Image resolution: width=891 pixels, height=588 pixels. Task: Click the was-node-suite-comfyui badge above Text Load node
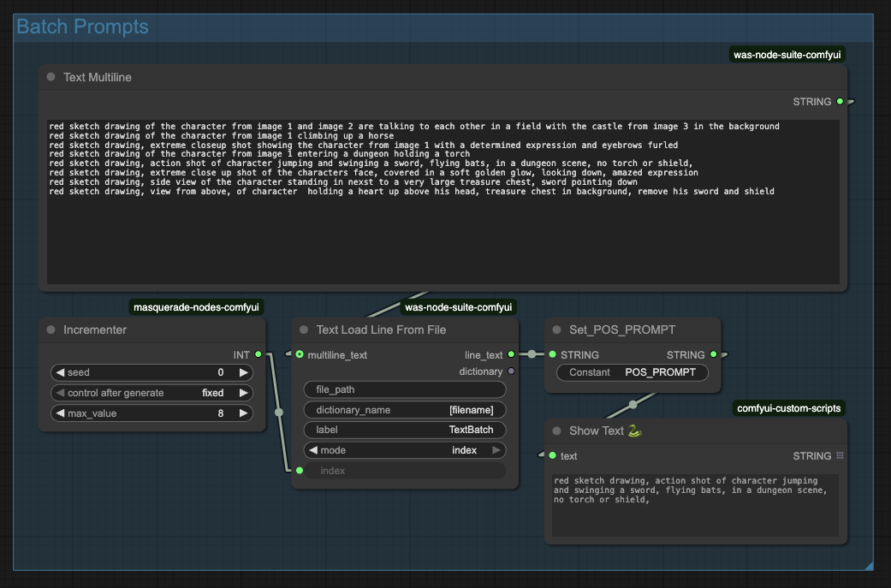(x=459, y=306)
